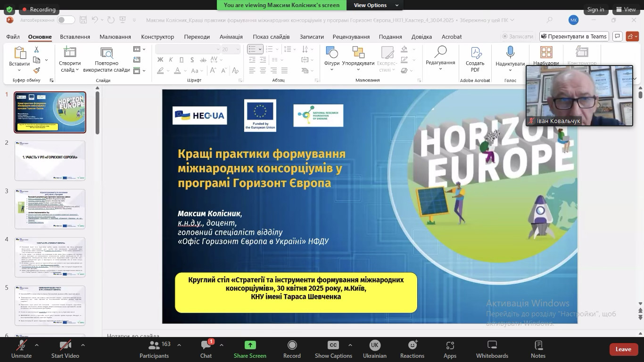
Task: Expand Participants caret in Zoom
Action: (x=179, y=345)
